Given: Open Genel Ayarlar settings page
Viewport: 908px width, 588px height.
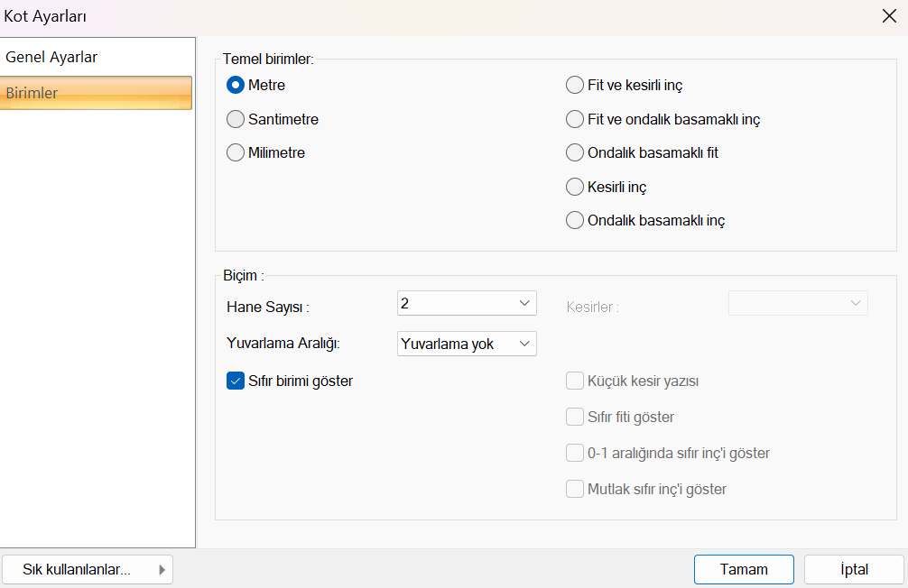Looking at the screenshot, I should 51,57.
